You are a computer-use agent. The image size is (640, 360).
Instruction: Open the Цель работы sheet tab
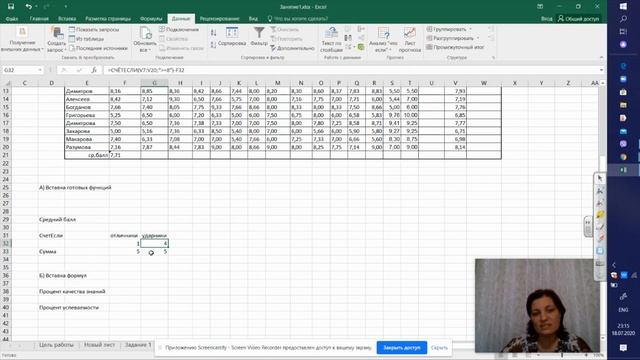pyautogui.click(x=56, y=345)
